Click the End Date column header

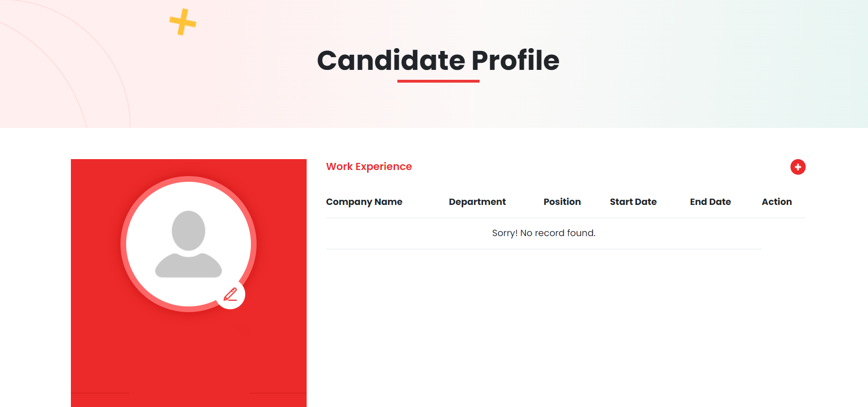(710, 202)
